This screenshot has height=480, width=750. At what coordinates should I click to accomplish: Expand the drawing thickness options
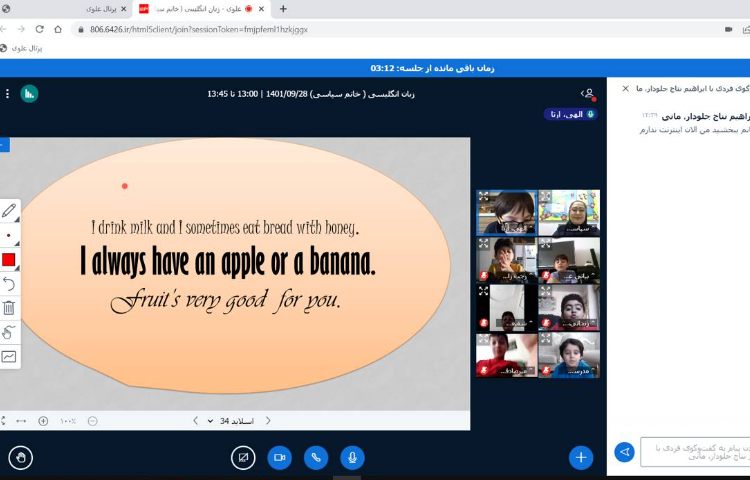tap(9, 236)
